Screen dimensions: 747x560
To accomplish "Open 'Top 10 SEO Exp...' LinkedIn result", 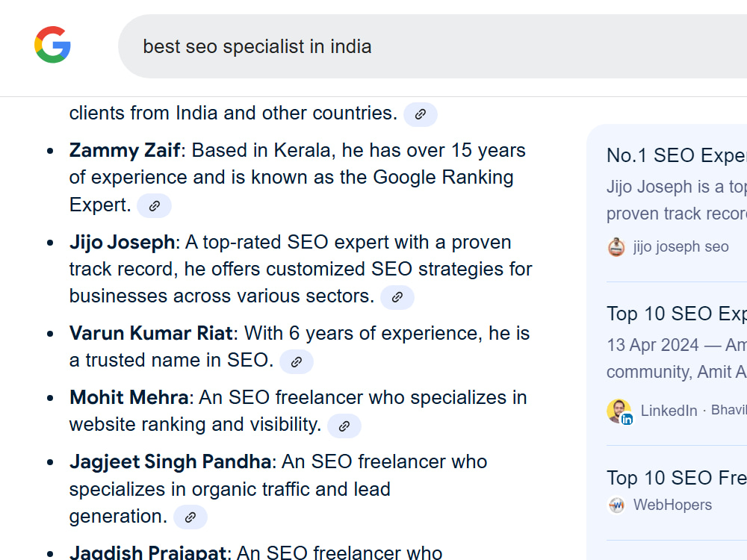I will click(x=677, y=314).
